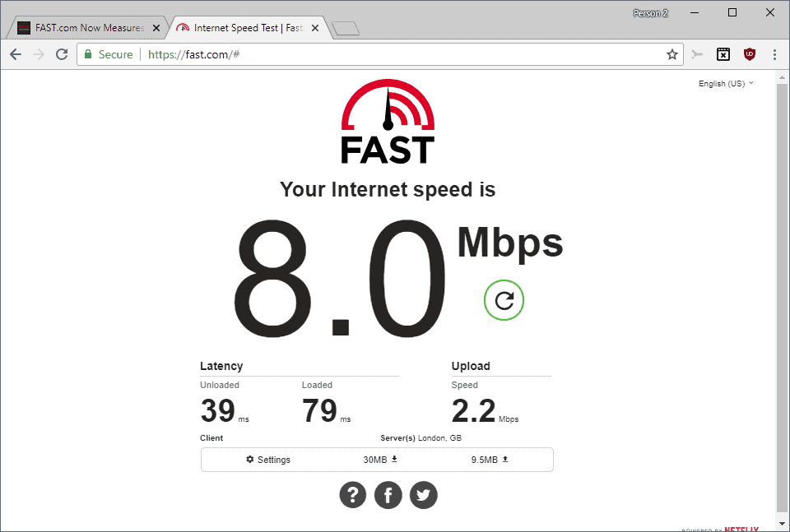Share results via Facebook icon
This screenshot has height=532, width=790.
coord(388,495)
